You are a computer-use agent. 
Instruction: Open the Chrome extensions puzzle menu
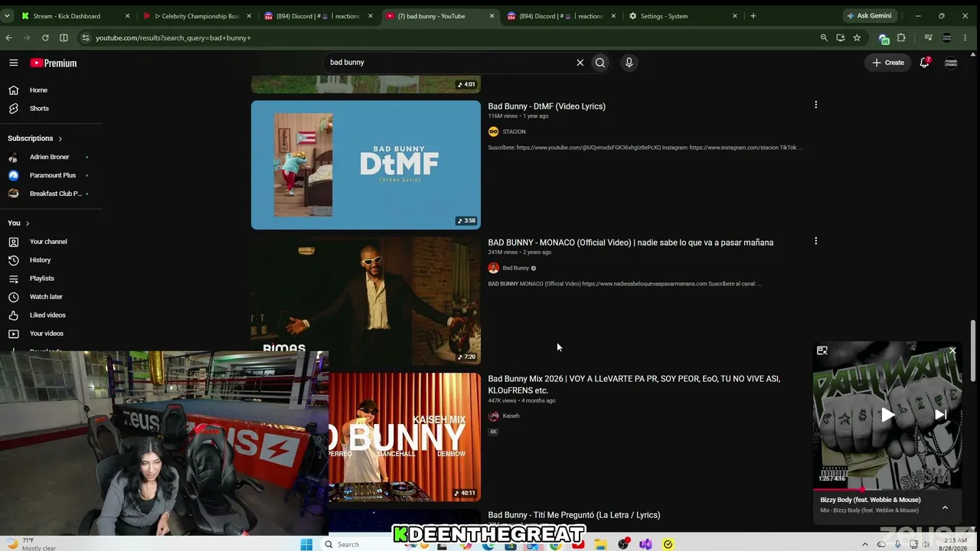coord(901,37)
